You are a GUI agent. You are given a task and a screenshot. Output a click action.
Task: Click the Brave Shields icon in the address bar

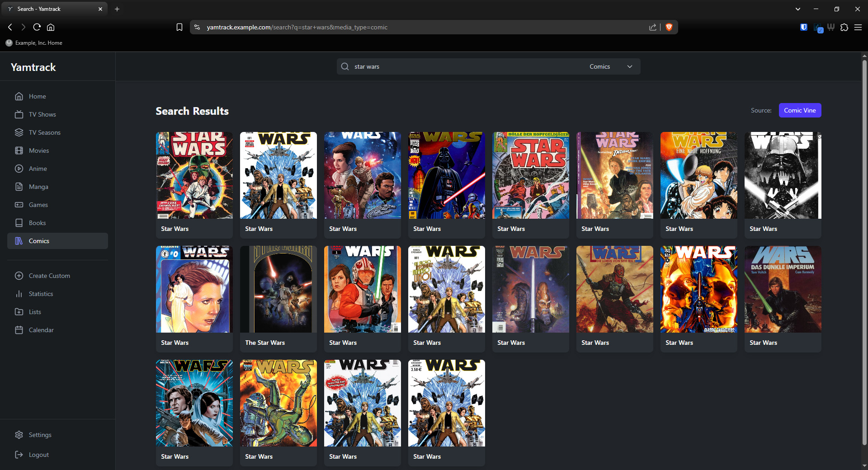pos(669,27)
